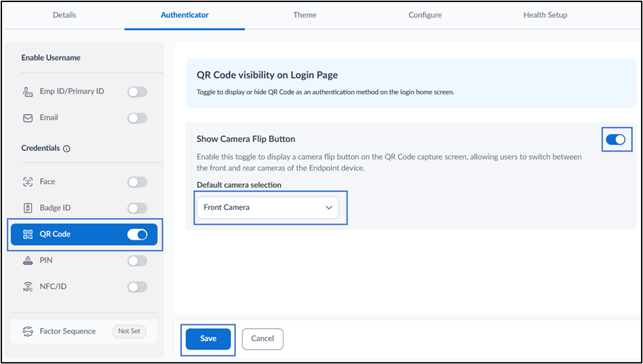Select the QR Code credential row

click(x=84, y=234)
